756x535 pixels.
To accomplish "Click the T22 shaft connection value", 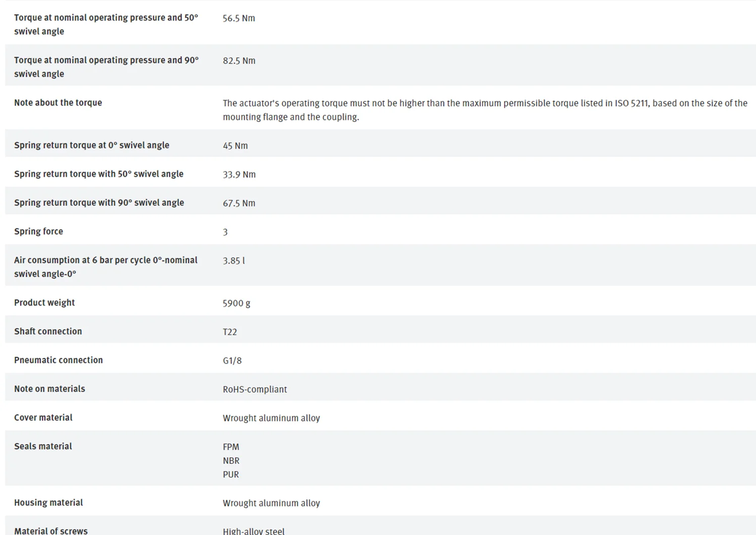I will (230, 332).
